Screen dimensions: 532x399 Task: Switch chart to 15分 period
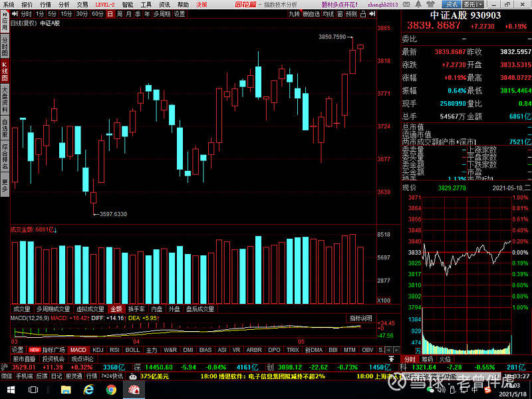coord(66,14)
